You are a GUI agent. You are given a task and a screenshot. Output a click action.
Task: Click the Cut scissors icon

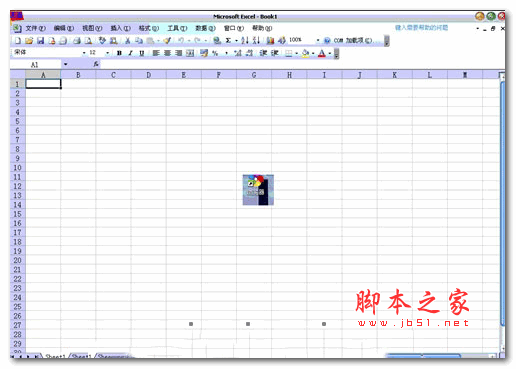point(127,41)
